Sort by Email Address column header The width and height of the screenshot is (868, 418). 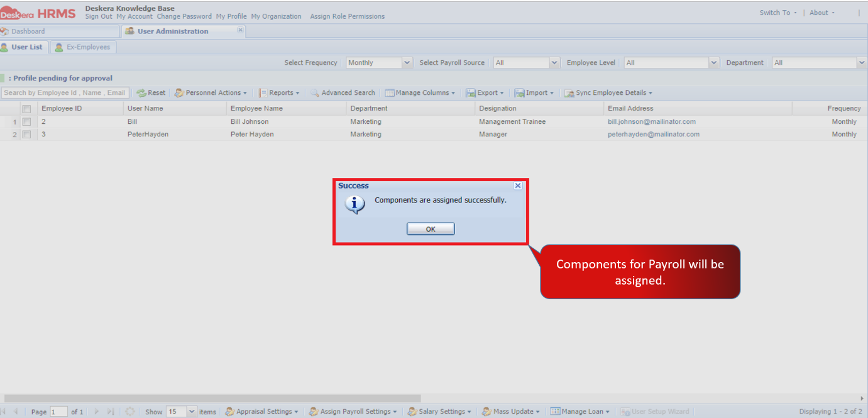698,109
